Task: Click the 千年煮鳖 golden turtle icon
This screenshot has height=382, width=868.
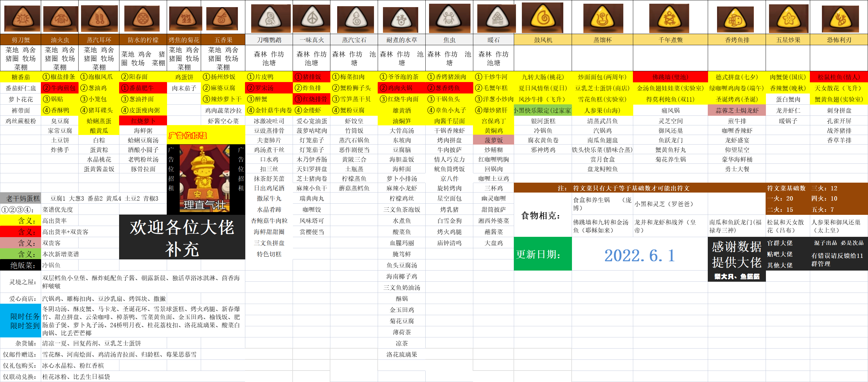Action: [670, 18]
